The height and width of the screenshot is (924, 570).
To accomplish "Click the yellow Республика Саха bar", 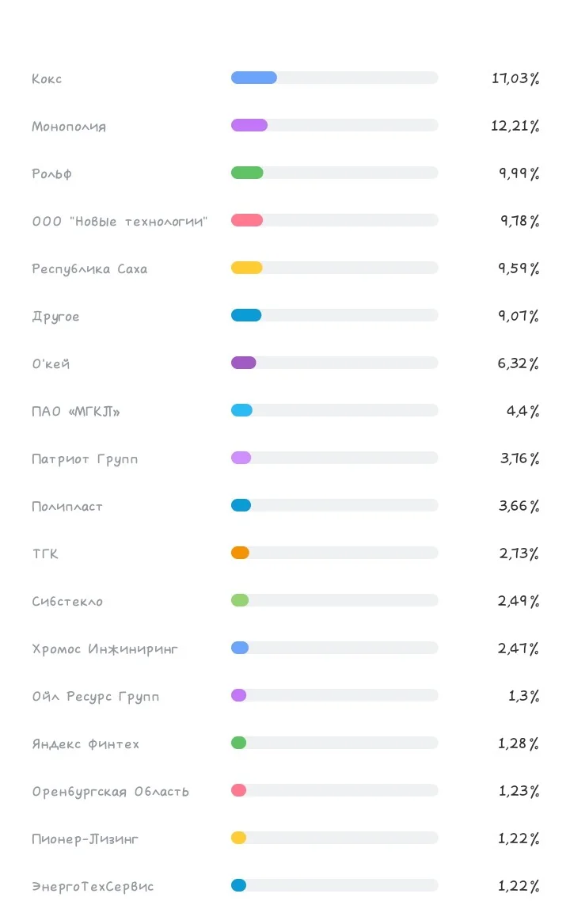I will click(x=246, y=268).
